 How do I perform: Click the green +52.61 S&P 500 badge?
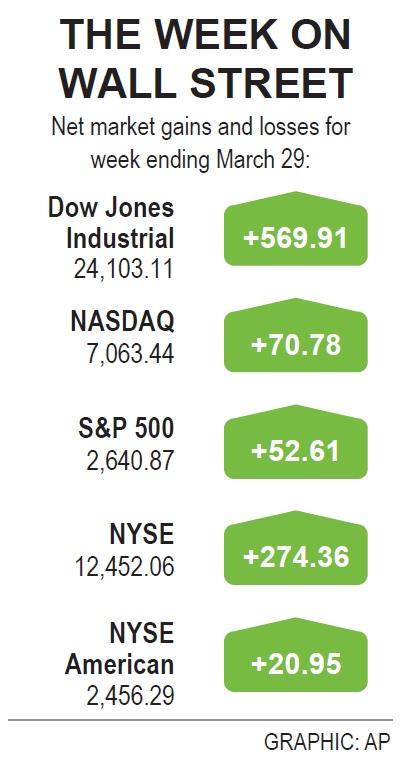[x=296, y=442]
